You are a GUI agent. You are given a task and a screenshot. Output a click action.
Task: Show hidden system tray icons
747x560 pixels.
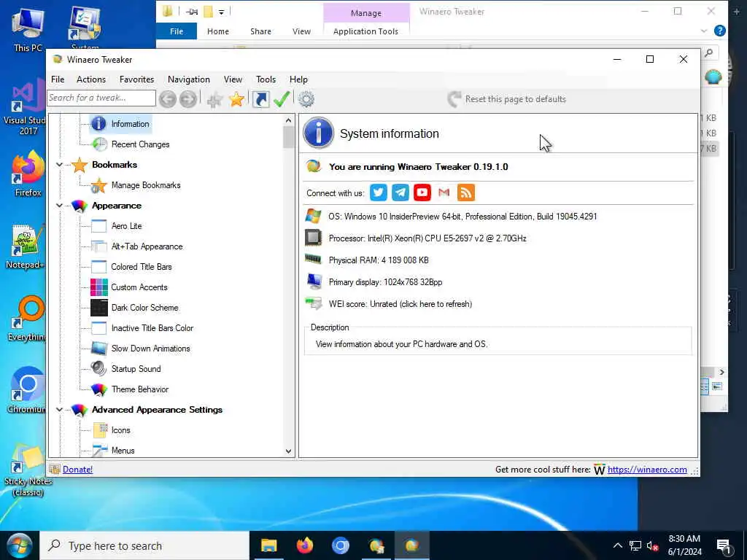point(617,545)
